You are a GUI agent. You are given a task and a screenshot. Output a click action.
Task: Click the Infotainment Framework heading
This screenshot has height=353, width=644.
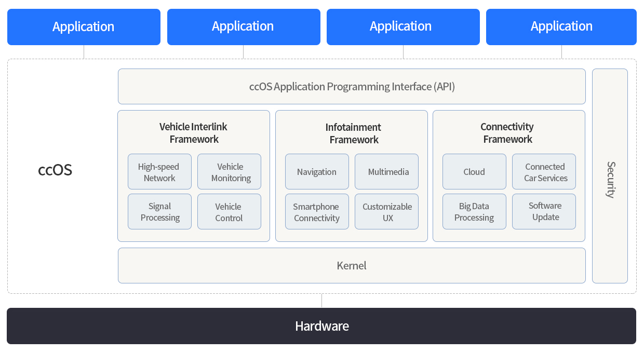click(353, 133)
